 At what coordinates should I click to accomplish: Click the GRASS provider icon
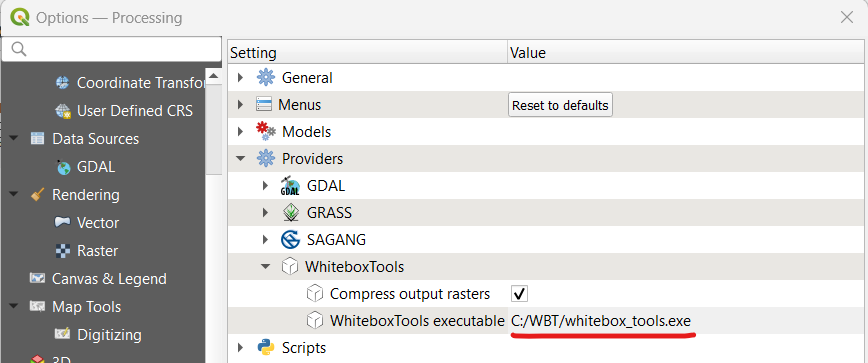290,213
